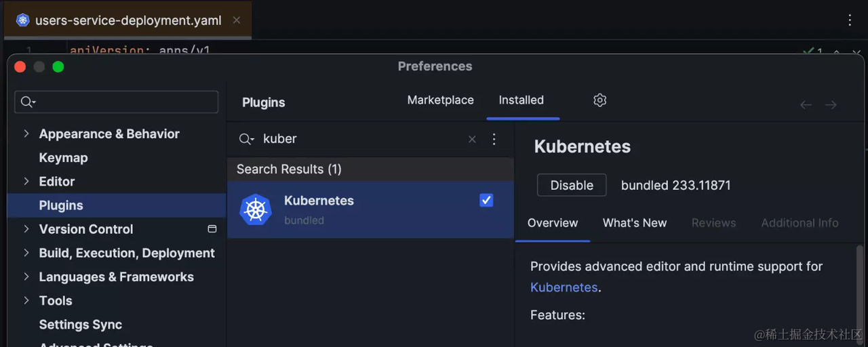Select Keymap in the settings tree

point(63,157)
